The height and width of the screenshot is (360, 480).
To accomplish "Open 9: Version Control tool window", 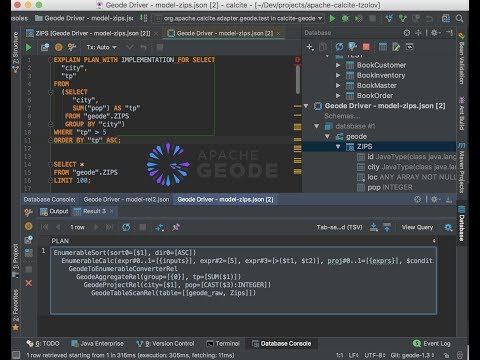I will click(165, 343).
